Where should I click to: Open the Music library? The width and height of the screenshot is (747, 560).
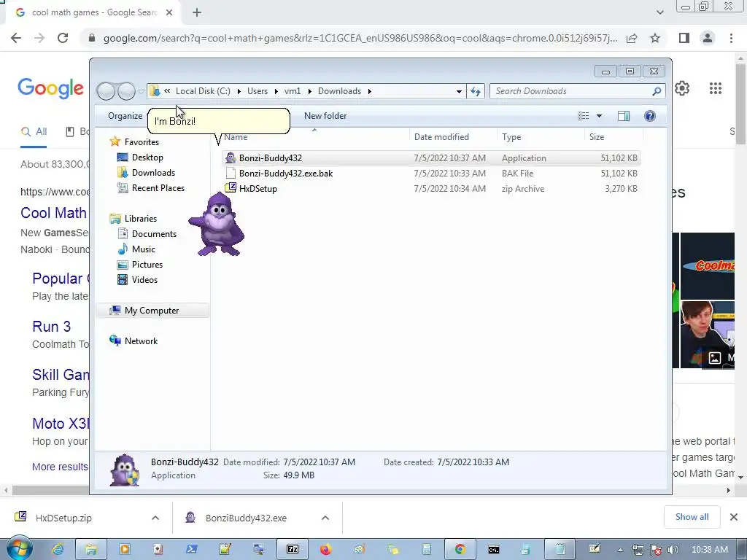point(144,249)
